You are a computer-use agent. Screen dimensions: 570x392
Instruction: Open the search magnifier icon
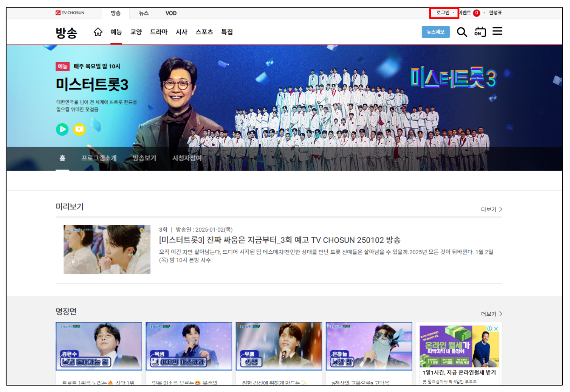(x=462, y=32)
